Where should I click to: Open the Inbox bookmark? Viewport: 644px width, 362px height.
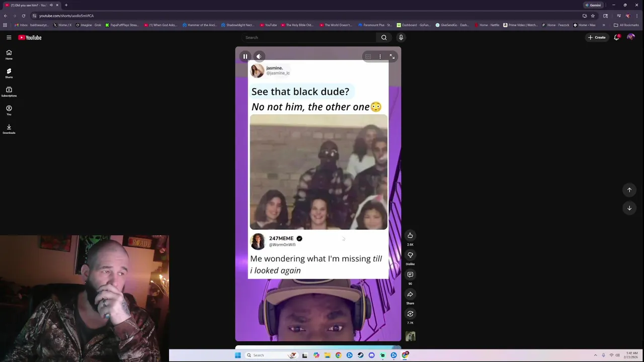click(x=32, y=25)
